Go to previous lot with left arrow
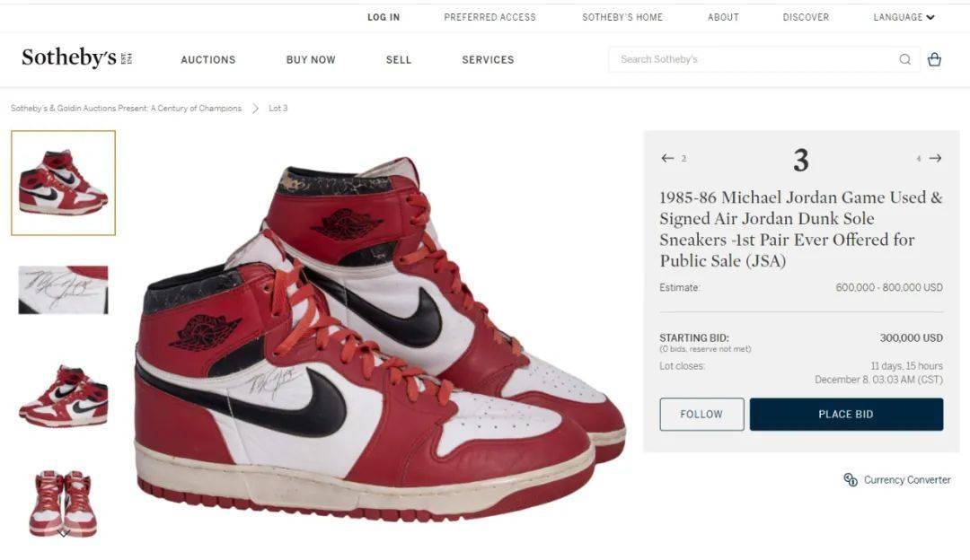 click(666, 158)
